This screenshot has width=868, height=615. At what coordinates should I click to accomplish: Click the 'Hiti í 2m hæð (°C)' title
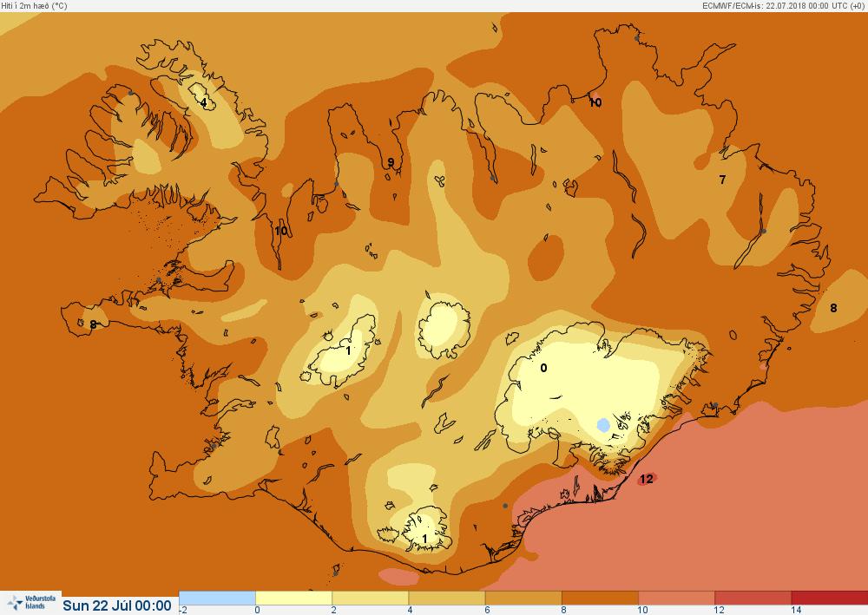pos(35,5)
